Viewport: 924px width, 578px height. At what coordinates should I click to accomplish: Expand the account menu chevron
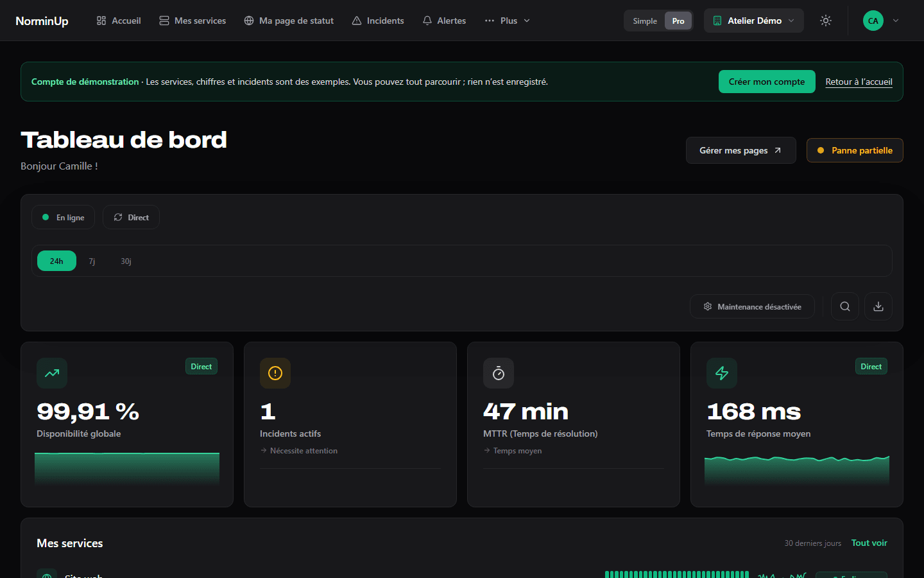point(896,21)
